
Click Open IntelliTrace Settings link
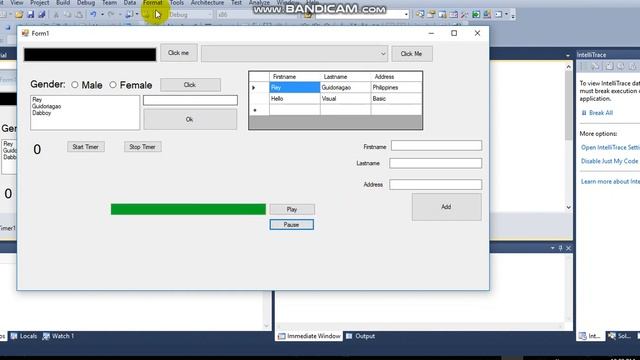610,147
